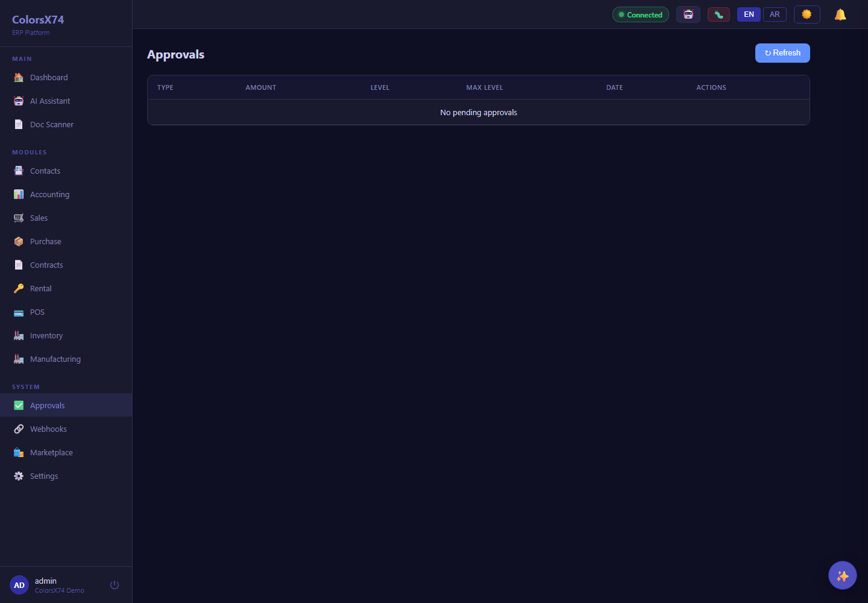The image size is (868, 603).
Task: Open the Contacts label in sidebar
Action: click(45, 171)
